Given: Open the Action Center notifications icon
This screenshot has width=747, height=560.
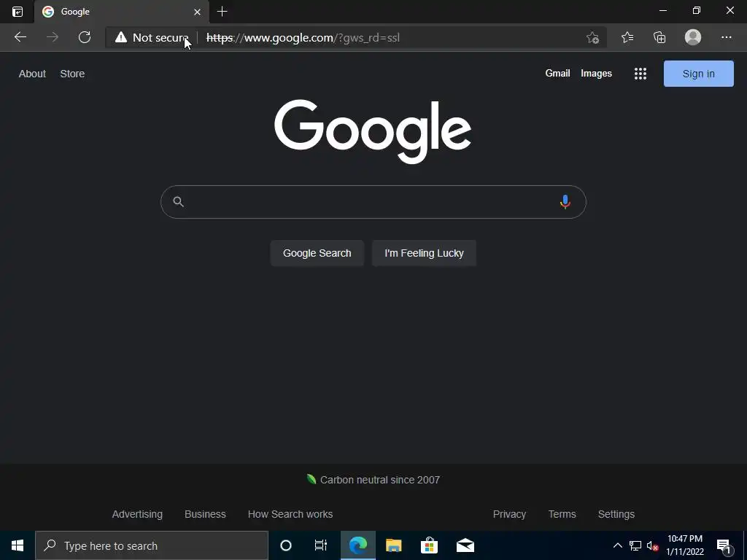Looking at the screenshot, I should (724, 545).
